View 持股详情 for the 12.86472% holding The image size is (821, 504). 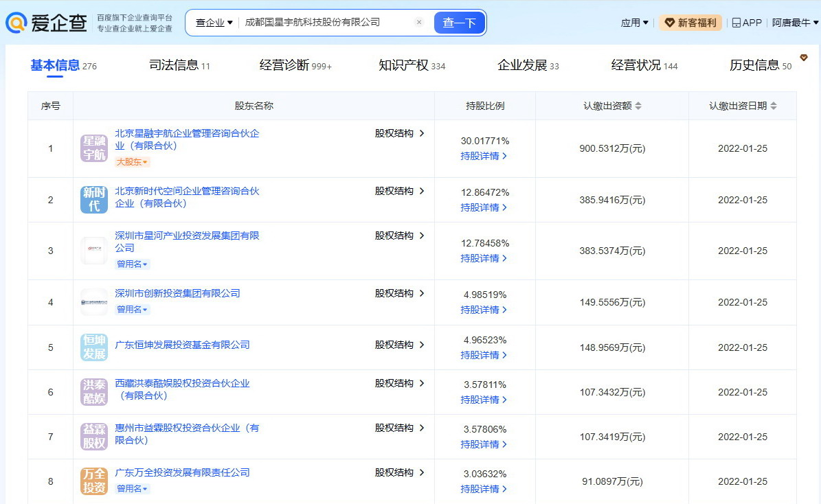[484, 207]
